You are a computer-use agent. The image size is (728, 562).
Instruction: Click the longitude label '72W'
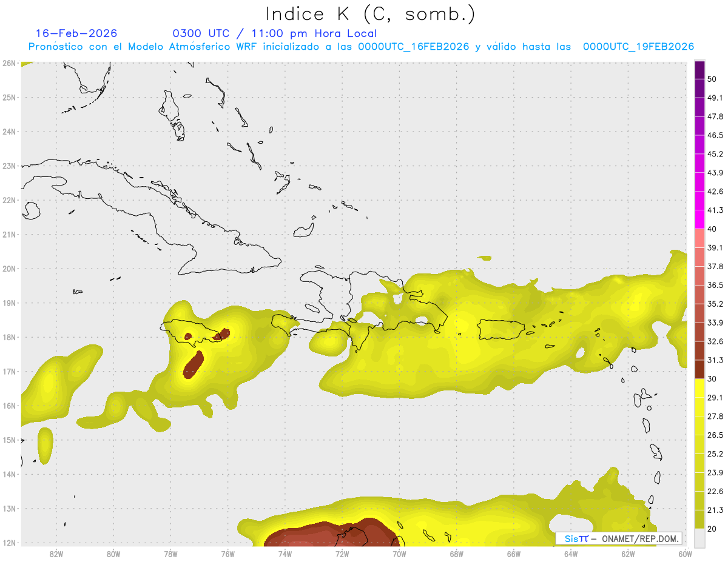tap(342, 554)
